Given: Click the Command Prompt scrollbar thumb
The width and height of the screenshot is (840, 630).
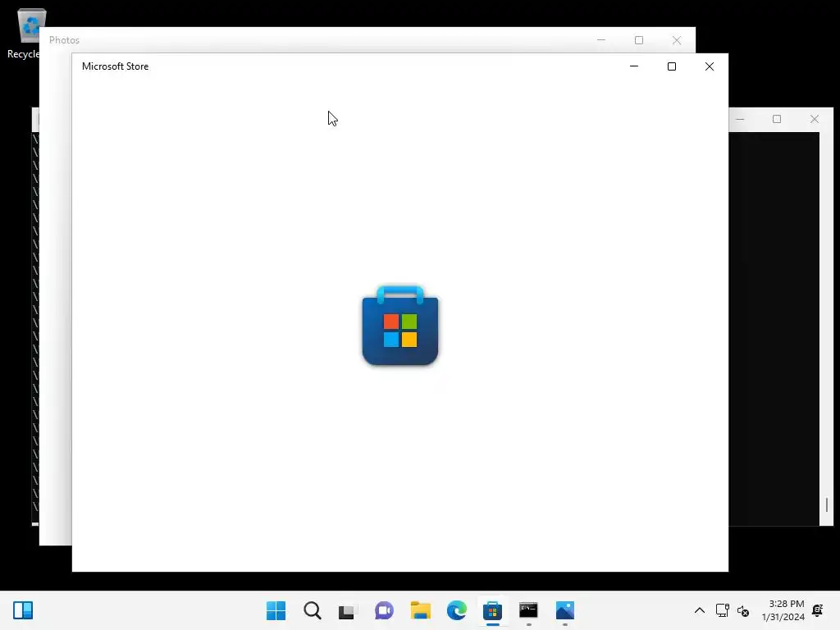Looking at the screenshot, I should pos(827,504).
